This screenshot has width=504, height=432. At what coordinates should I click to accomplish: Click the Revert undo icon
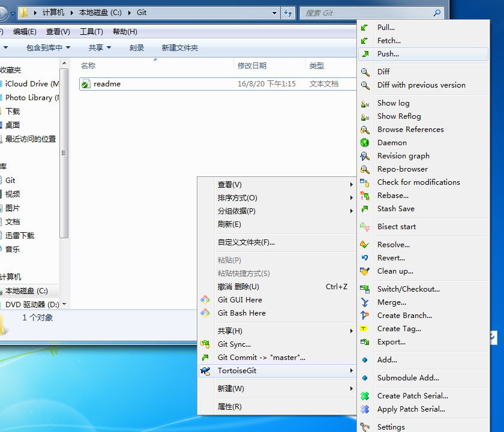tap(365, 258)
